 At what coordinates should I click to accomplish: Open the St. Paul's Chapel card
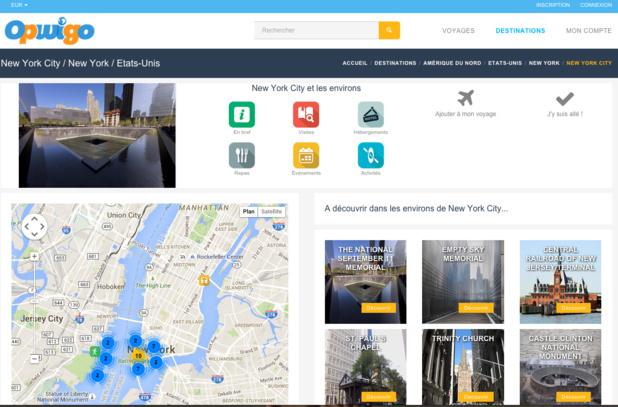point(365,366)
